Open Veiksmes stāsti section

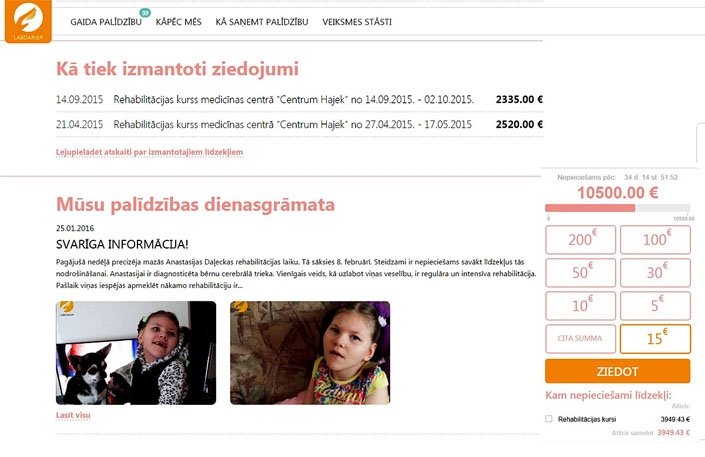click(x=357, y=22)
